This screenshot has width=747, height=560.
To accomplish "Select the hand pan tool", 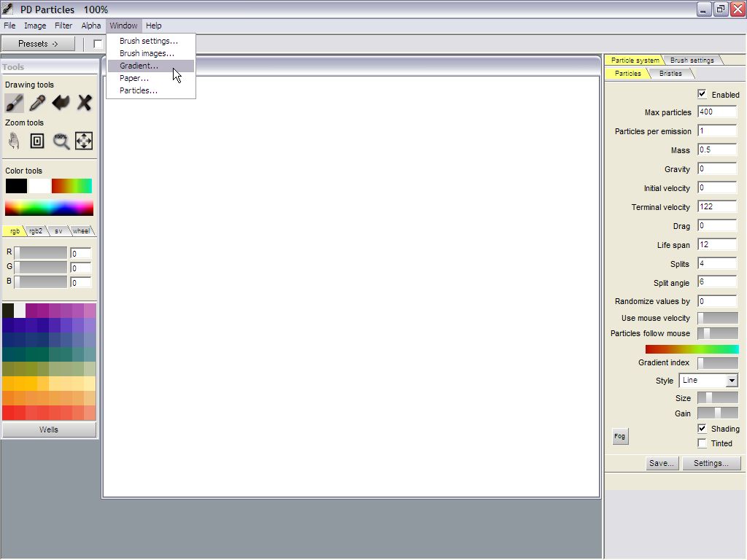I will 15,141.
